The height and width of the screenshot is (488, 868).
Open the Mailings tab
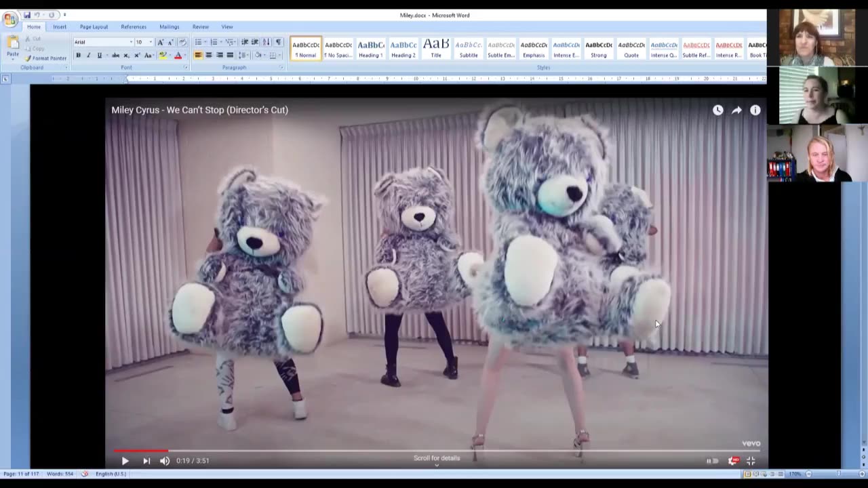[170, 27]
